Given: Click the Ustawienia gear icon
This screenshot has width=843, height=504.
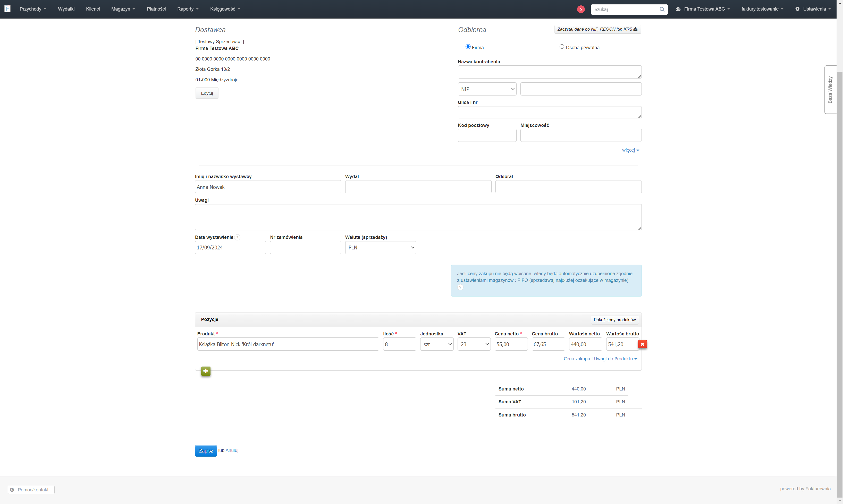Looking at the screenshot, I should pyautogui.click(x=797, y=9).
